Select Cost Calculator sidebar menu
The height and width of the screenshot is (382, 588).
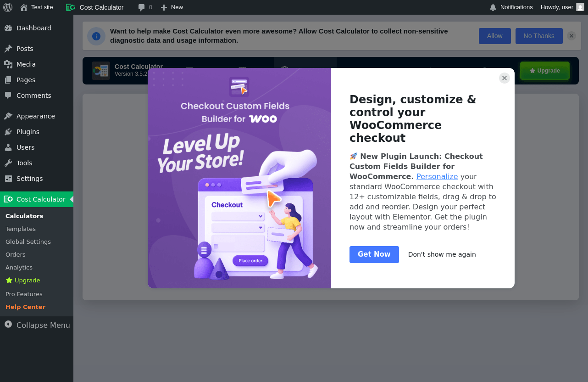(37, 199)
